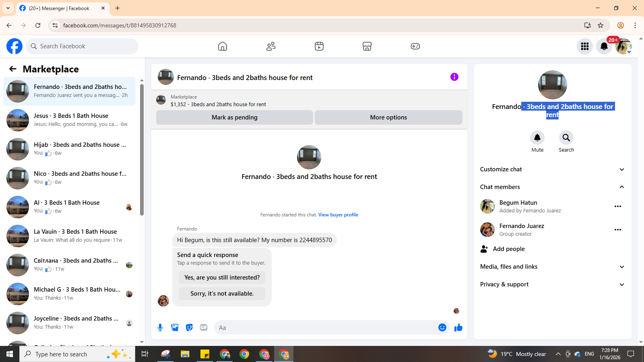Go to the Home feed icon
Screen dimensions: 644x362
pyautogui.click(x=223, y=46)
